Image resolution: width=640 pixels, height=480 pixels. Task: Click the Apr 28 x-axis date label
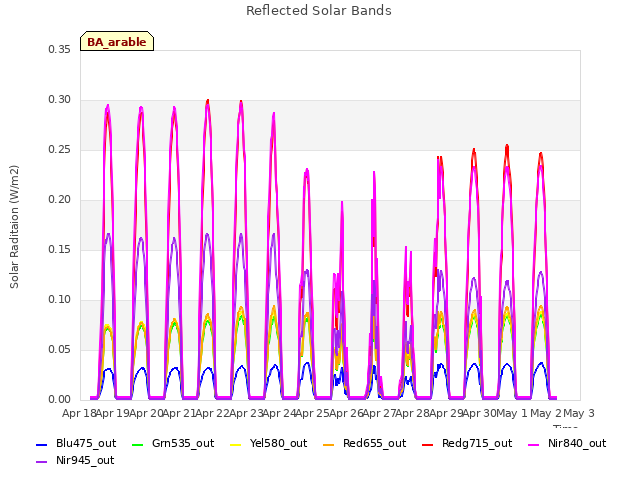(x=413, y=414)
